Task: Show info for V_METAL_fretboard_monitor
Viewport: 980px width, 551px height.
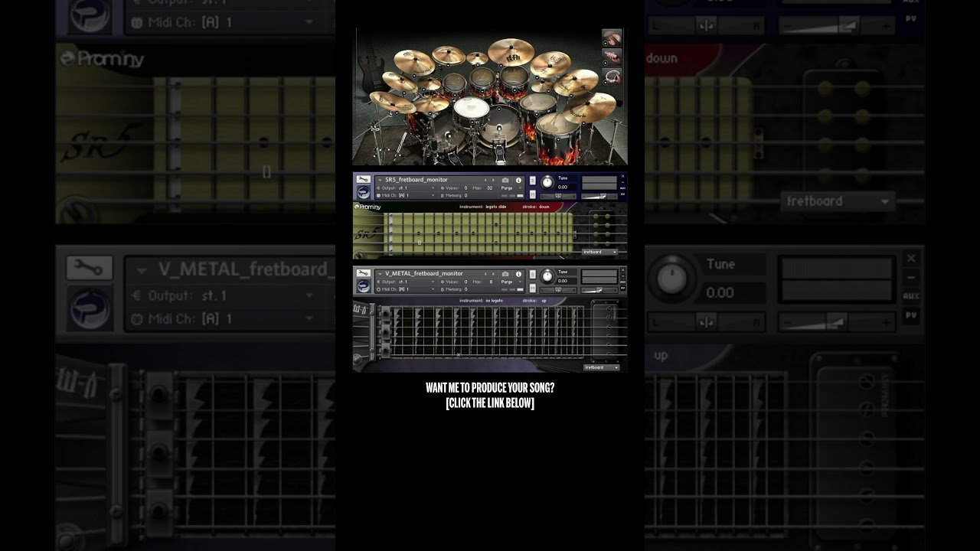Action: tap(518, 274)
